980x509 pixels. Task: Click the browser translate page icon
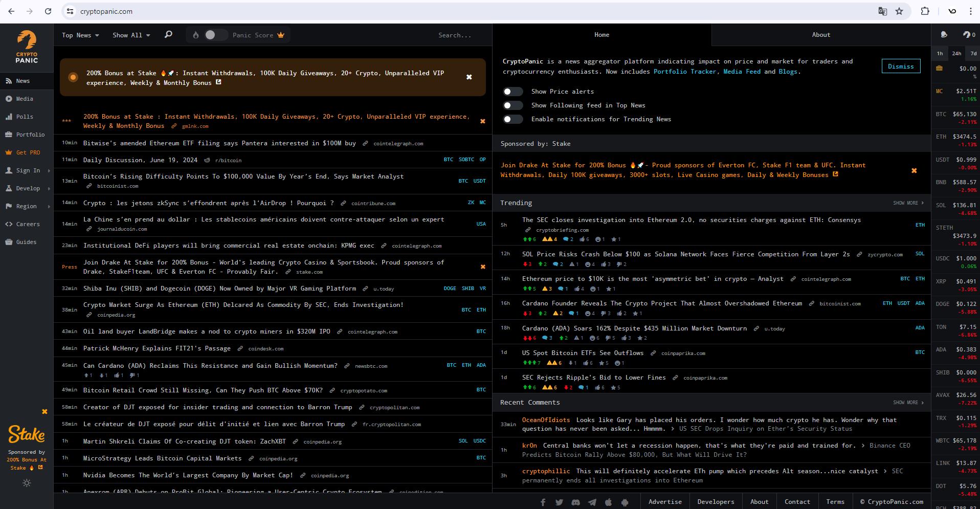click(882, 11)
